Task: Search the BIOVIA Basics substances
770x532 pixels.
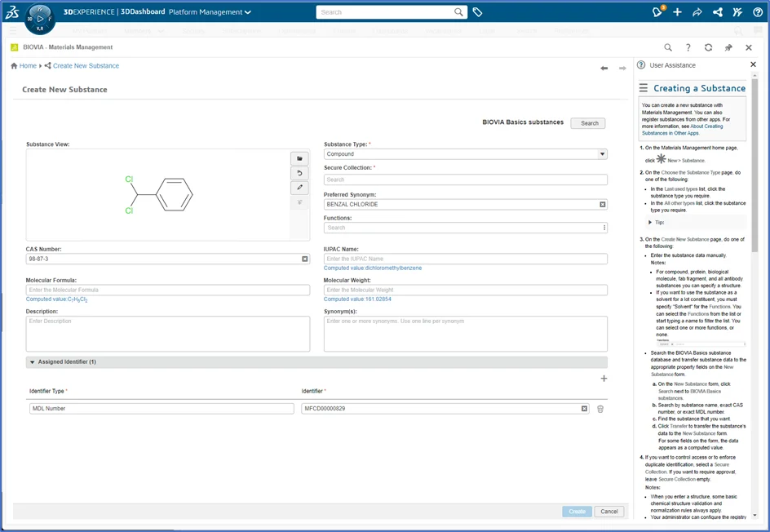Action: [x=589, y=123]
